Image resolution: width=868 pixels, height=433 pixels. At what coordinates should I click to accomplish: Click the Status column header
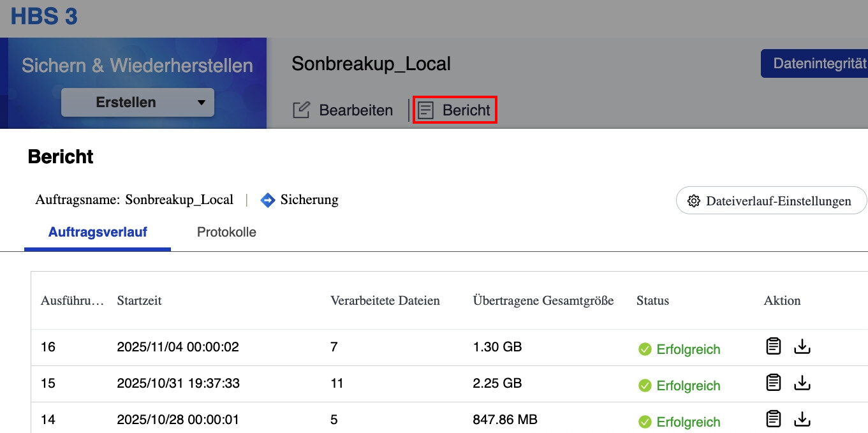click(652, 300)
